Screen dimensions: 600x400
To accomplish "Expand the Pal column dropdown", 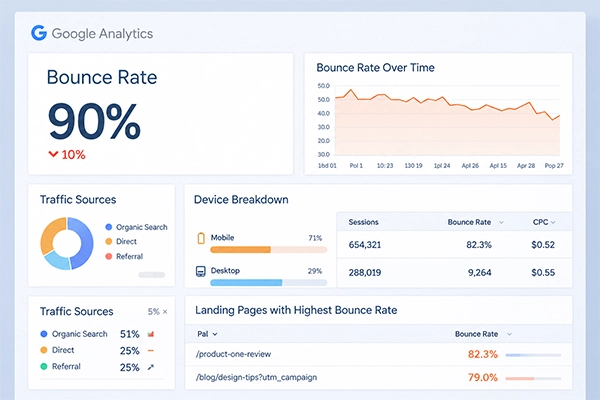I will tap(215, 334).
